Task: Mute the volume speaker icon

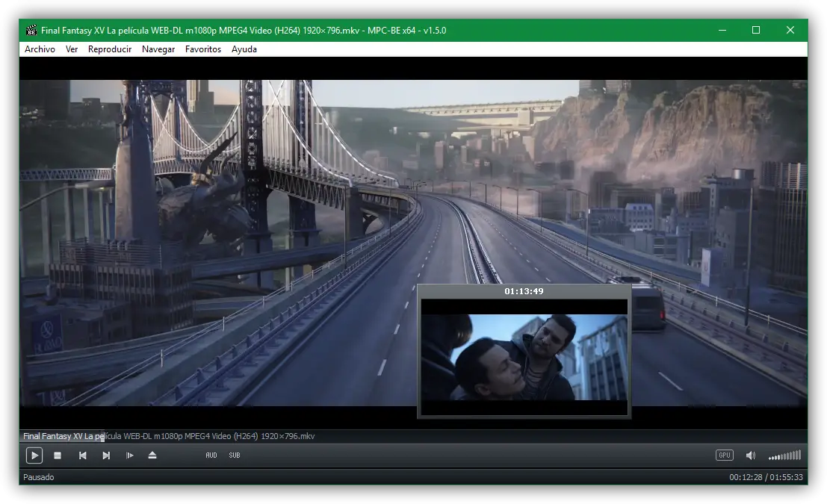Action: click(x=751, y=455)
